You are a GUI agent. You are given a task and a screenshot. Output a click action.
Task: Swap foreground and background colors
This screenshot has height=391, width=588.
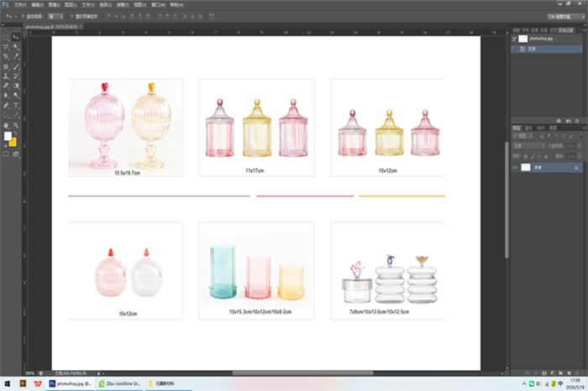click(15, 133)
